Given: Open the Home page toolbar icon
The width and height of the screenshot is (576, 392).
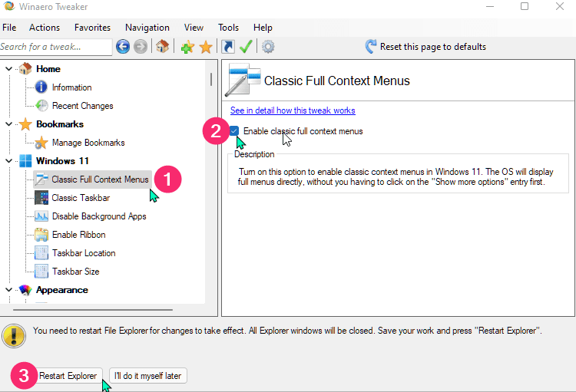Looking at the screenshot, I should (162, 47).
